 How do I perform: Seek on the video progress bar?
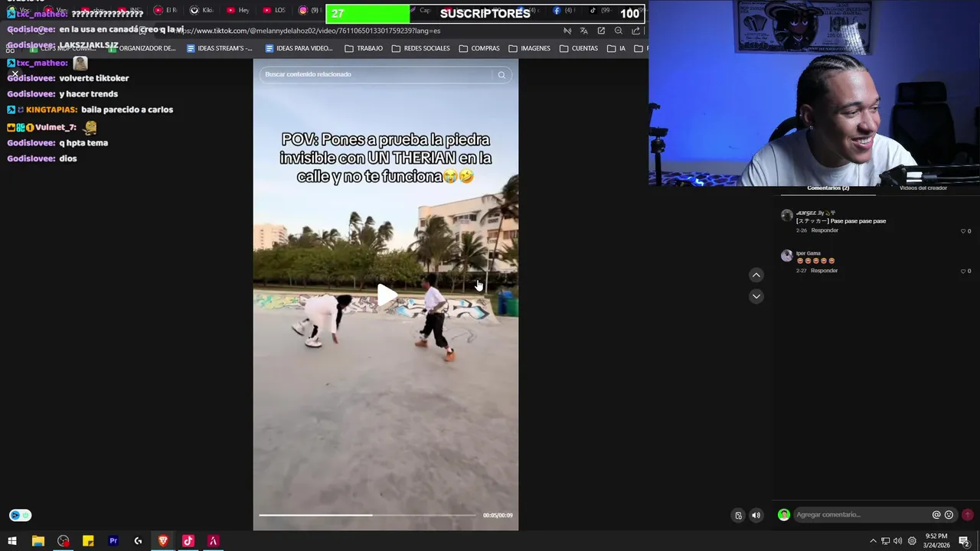(367, 515)
